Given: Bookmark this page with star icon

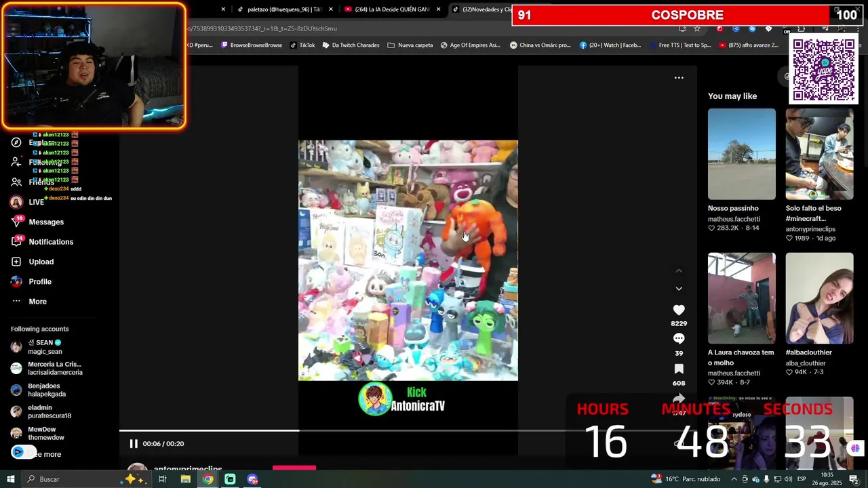Looking at the screenshot, I should 697,28.
